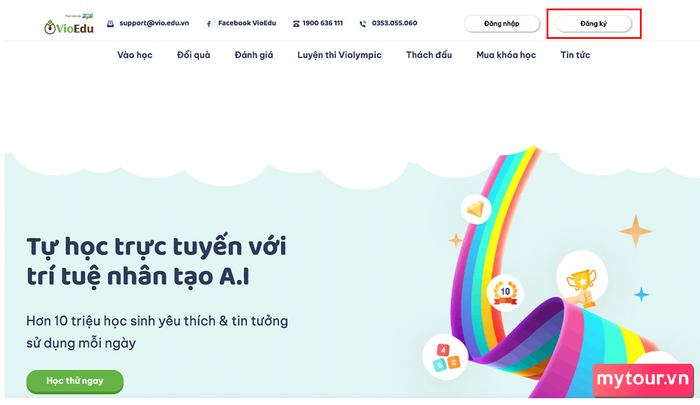The width and height of the screenshot is (700, 405).
Task: Click the mobile phone call icon
Action: pyautogui.click(x=363, y=24)
